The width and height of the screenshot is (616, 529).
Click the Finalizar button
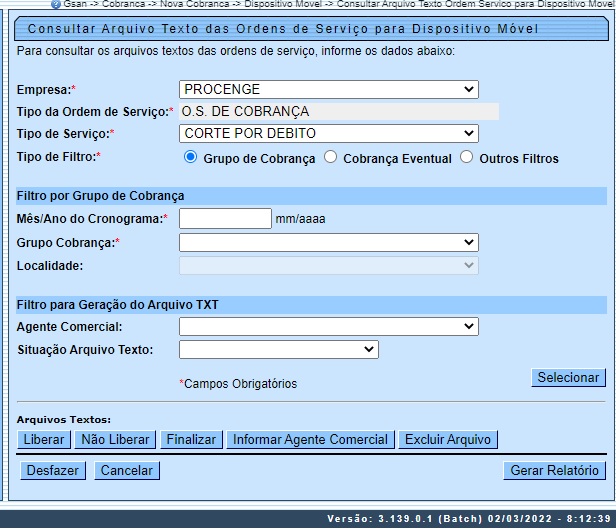[x=191, y=440]
